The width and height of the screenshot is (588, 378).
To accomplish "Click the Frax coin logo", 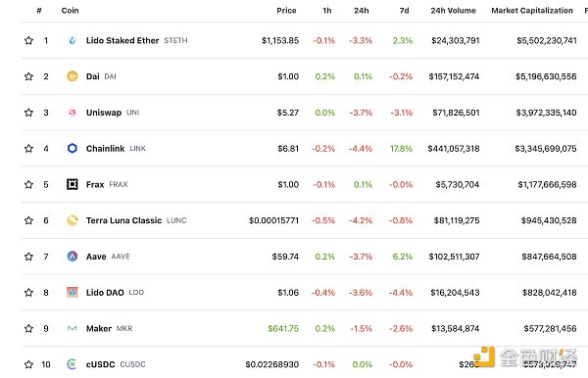I will pyautogui.click(x=73, y=184).
